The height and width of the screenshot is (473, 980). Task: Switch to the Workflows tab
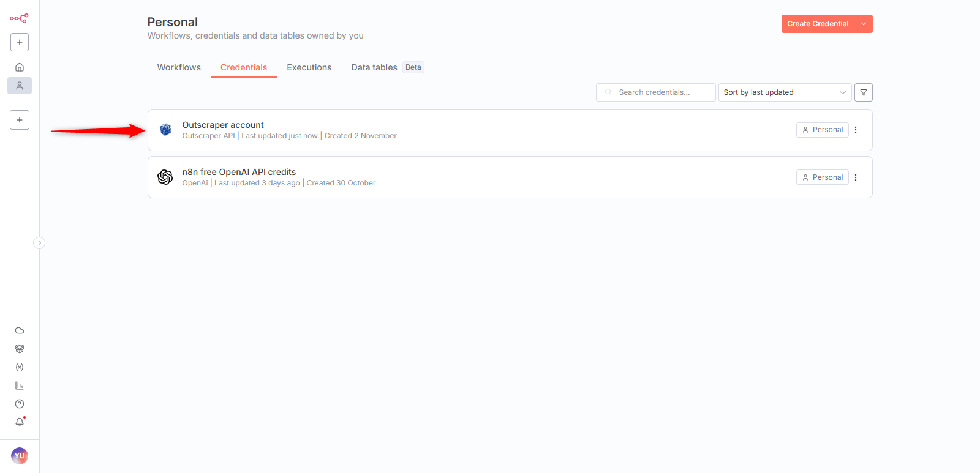179,67
